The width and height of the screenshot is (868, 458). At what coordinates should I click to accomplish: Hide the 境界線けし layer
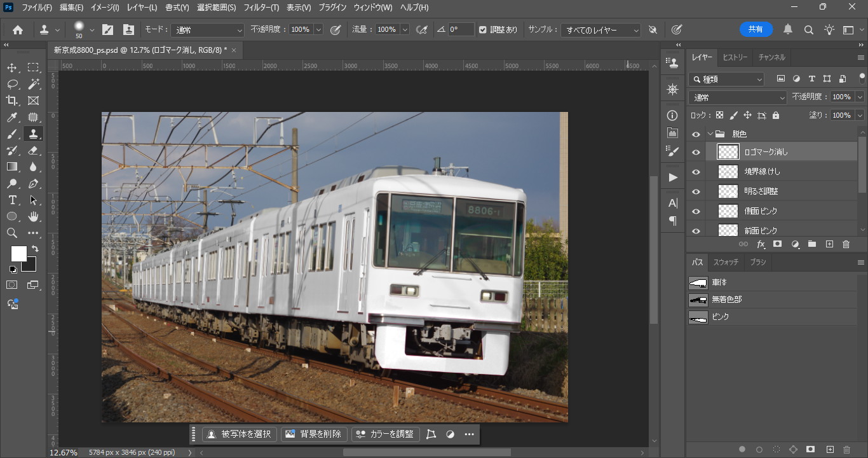(696, 172)
